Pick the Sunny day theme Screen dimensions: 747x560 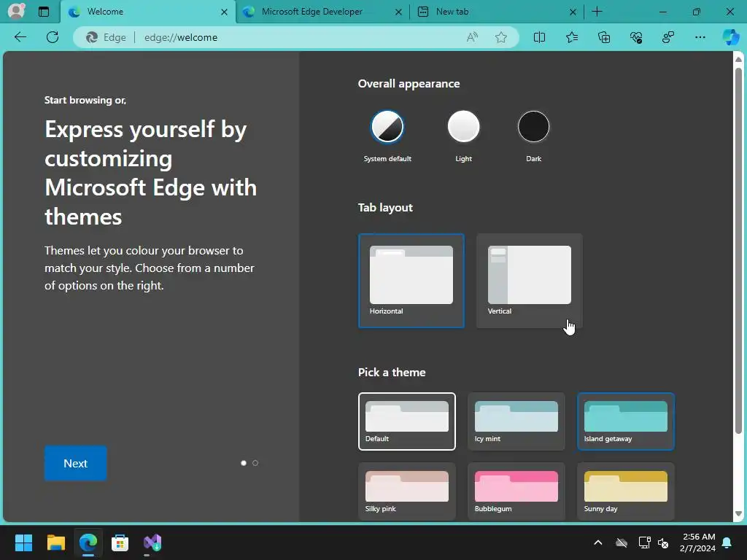626,491
